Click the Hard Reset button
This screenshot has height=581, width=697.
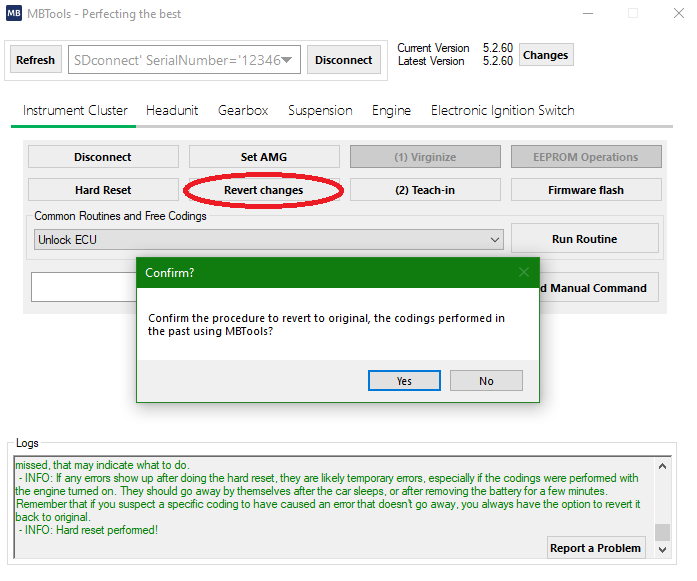click(x=103, y=190)
